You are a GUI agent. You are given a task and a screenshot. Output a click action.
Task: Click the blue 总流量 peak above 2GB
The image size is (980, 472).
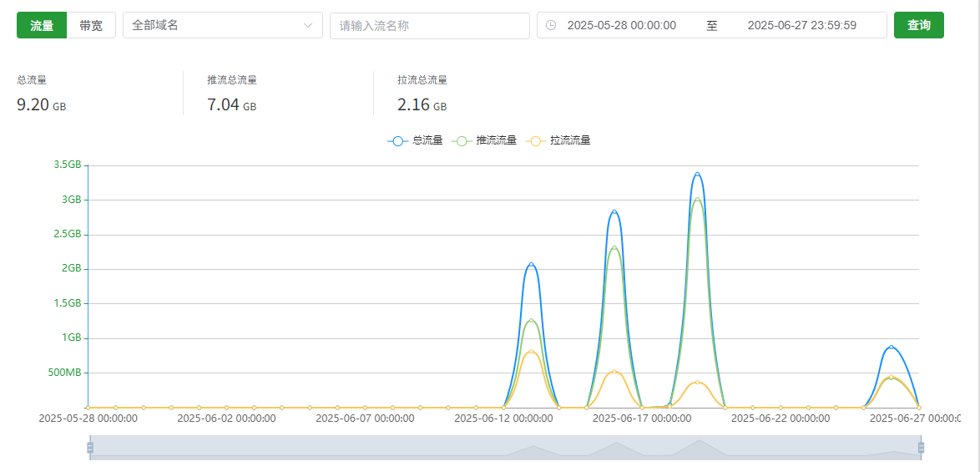point(531,264)
